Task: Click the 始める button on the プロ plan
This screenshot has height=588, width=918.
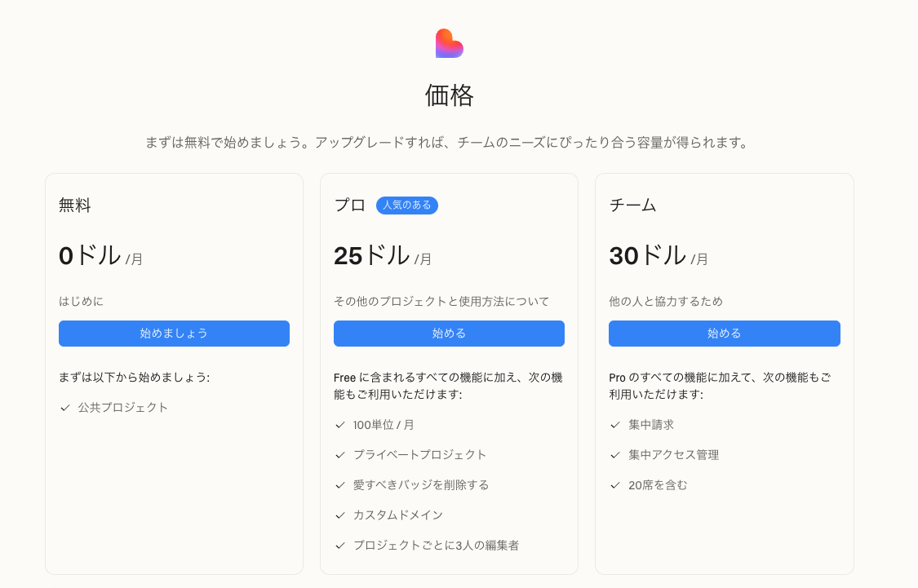Action: 449,334
